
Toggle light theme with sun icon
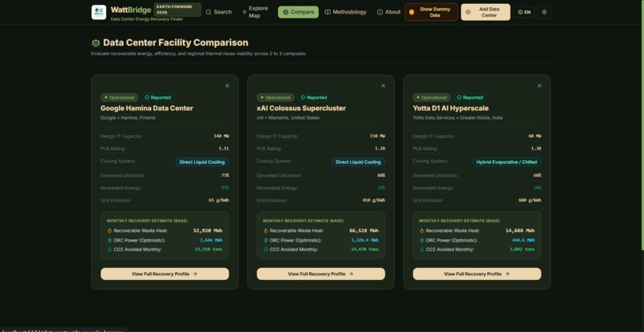544,12
